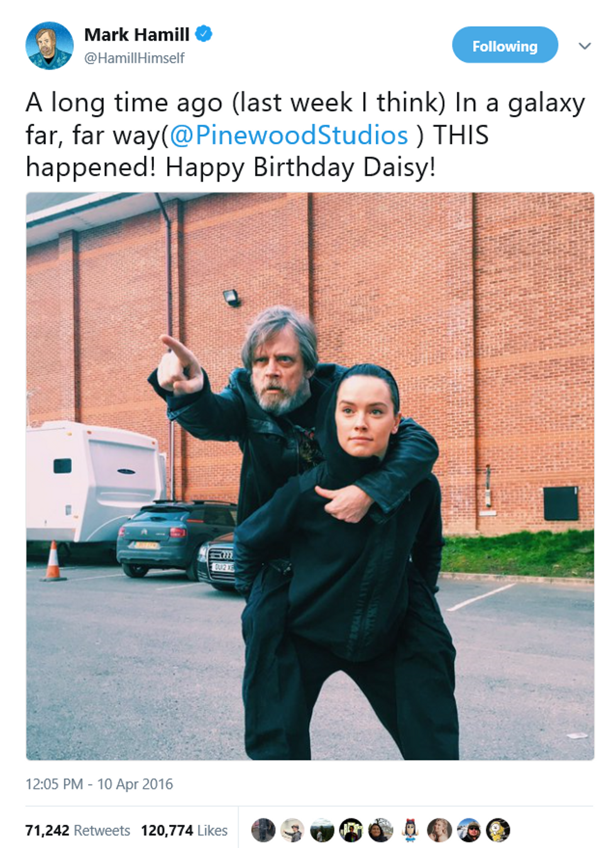616x848 pixels.
Task: Click the blue verified badge
Action: point(204,34)
